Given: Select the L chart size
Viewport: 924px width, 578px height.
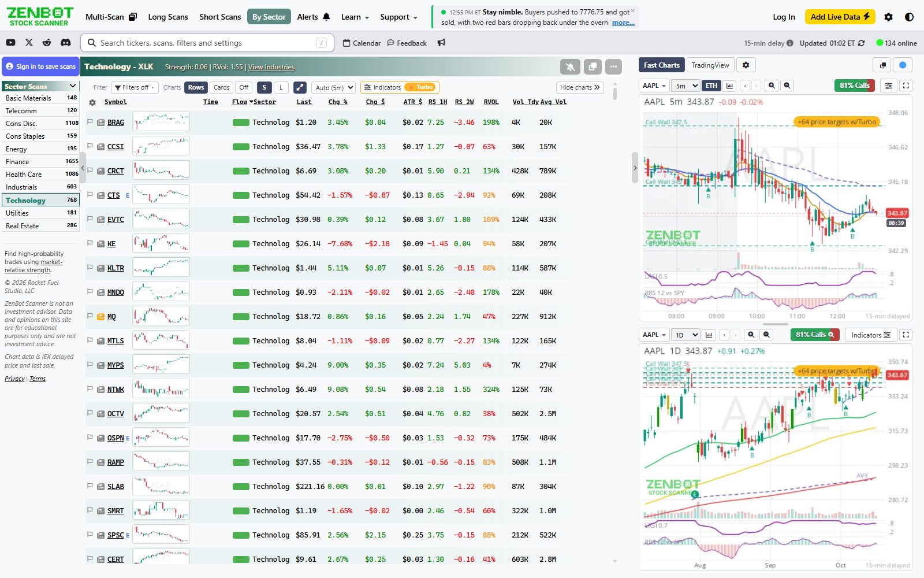Looking at the screenshot, I should (281, 87).
